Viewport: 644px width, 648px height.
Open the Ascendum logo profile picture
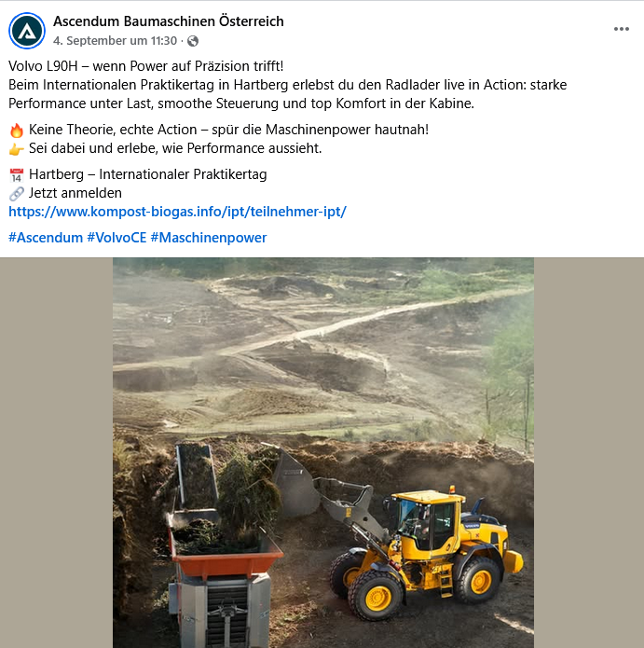coord(27,31)
